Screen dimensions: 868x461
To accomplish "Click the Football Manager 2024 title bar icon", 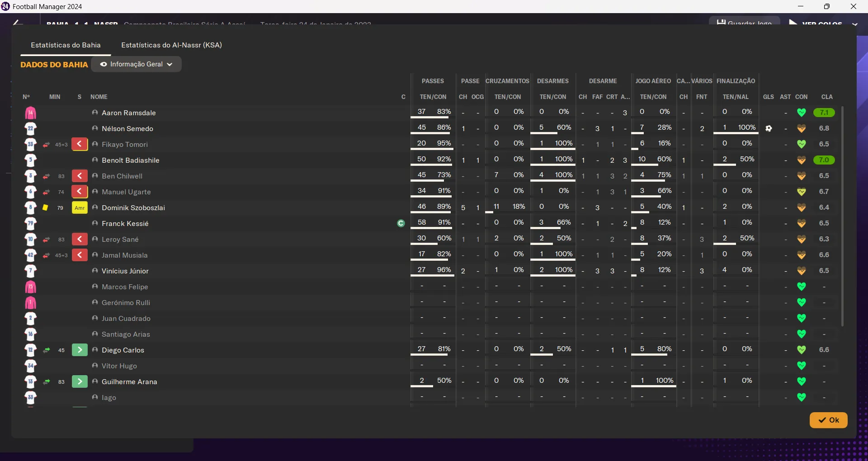I will point(5,6).
